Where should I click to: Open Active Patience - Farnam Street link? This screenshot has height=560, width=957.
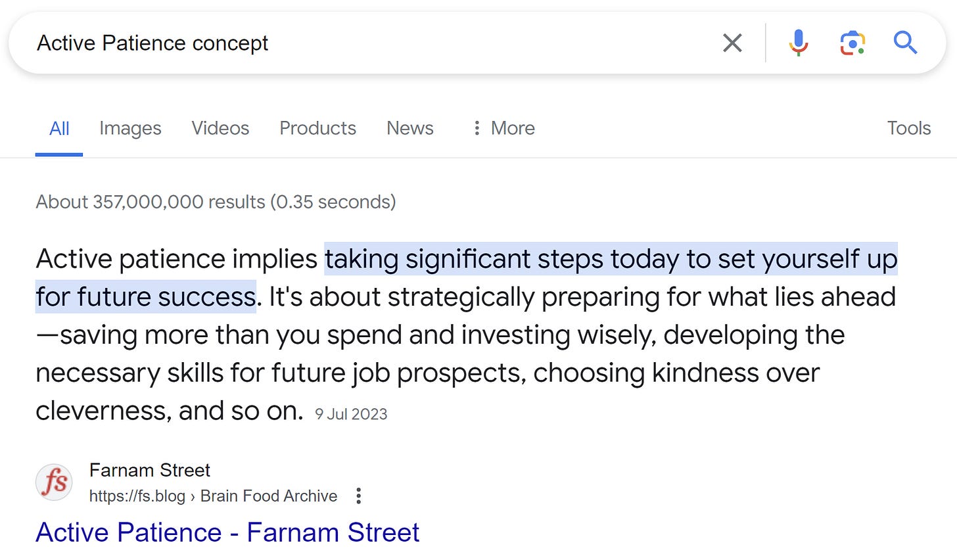click(x=227, y=532)
